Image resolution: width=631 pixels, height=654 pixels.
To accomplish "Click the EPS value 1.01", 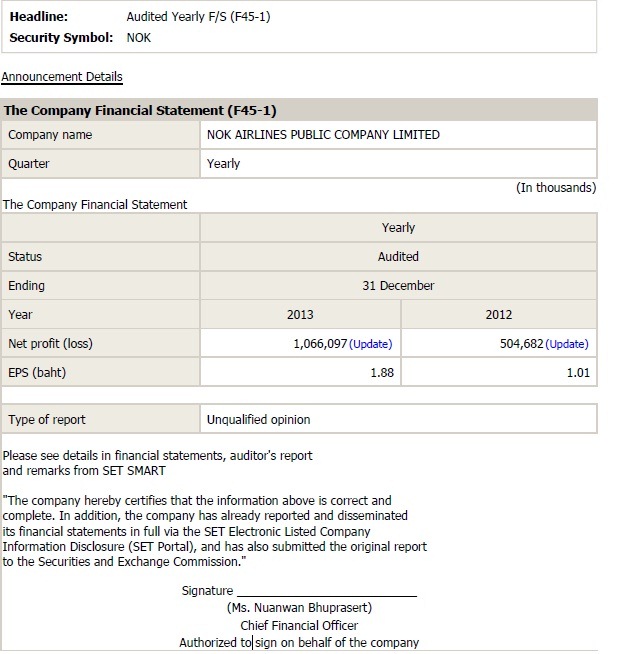I will 578,373.
